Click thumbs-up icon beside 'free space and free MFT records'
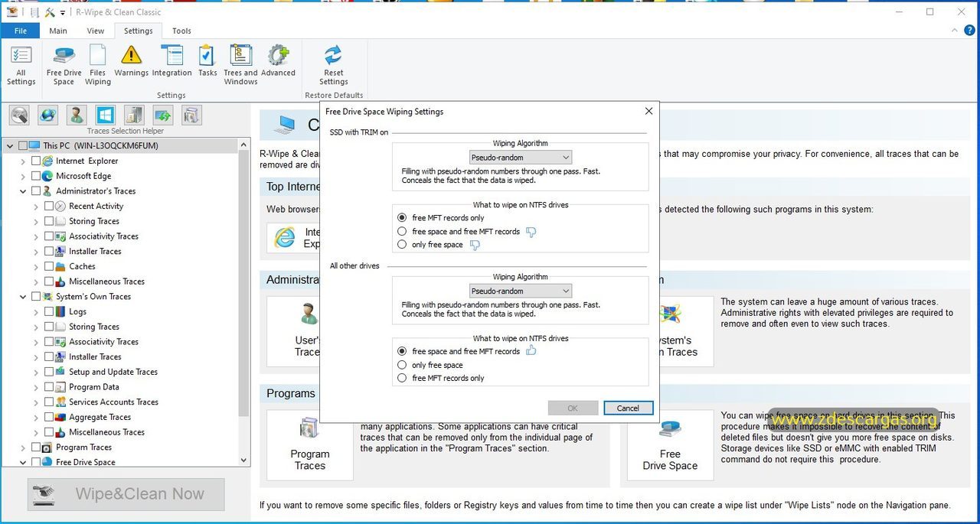The height and width of the screenshot is (524, 980). [x=531, y=350]
